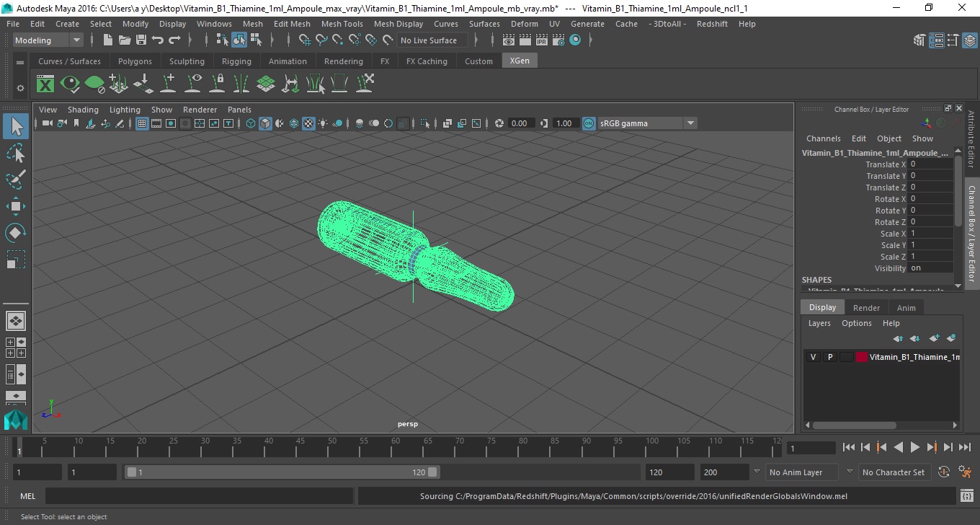The height and width of the screenshot is (525, 980).
Task: Click the create new layer icon
Action: pos(935,337)
